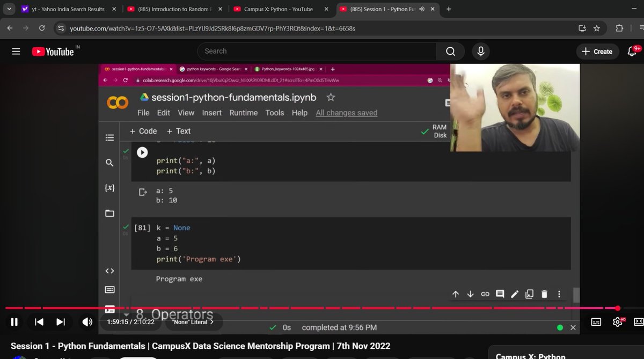Click Colab cell link icon

[485, 294]
